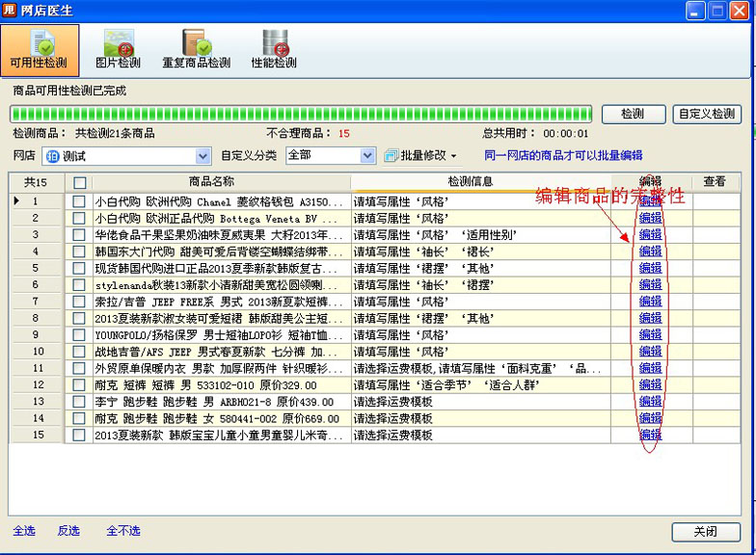This screenshot has width=756, height=555.
Task: Open the 批量修改 dropdown arrow
Action: point(453,156)
